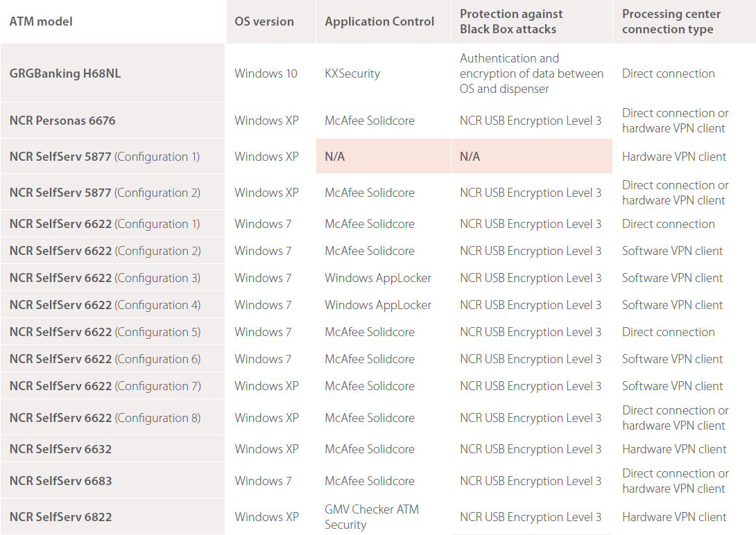Viewport: 756px width, 535px height.
Task: Click the Protection against Black Box attacks header
Action: [511, 21]
